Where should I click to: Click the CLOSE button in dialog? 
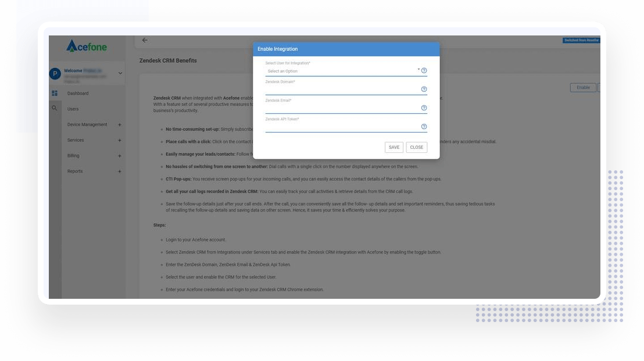417,147
